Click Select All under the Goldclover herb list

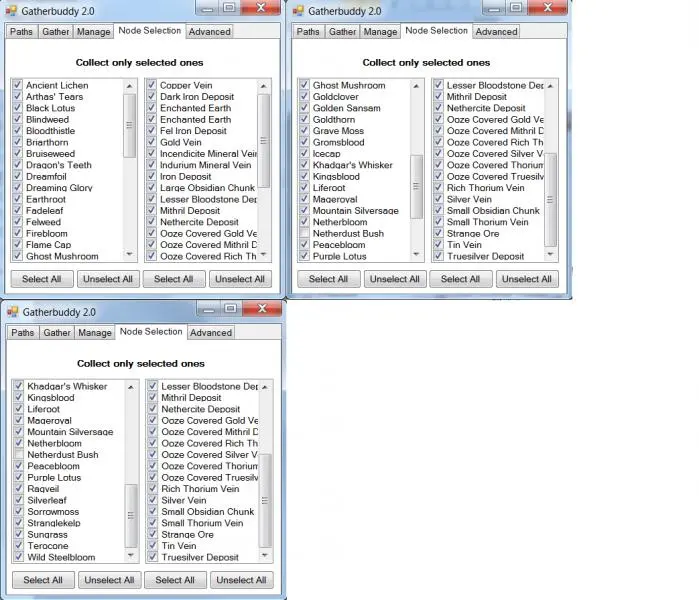(x=329, y=279)
